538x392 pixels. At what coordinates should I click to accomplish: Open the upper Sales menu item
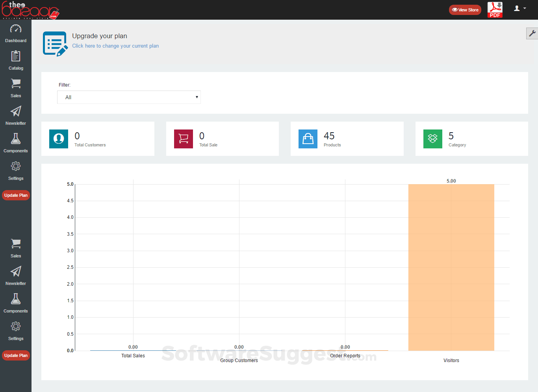[x=16, y=88]
